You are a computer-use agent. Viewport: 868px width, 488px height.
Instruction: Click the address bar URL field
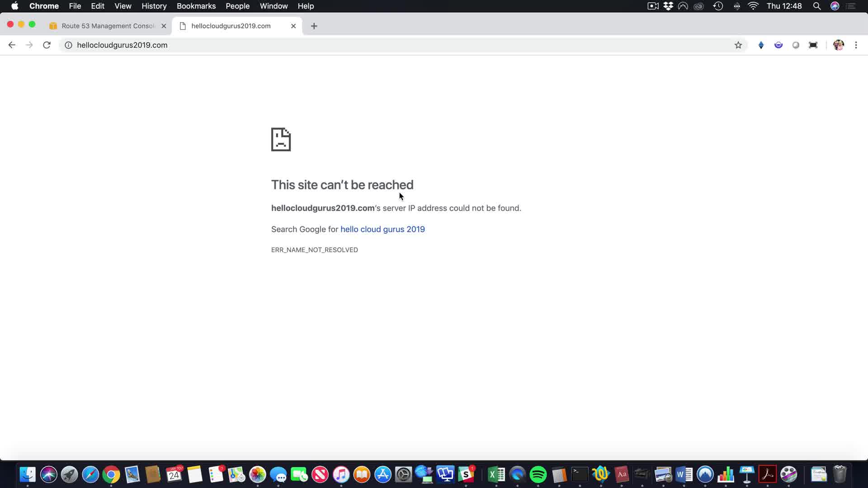(x=362, y=45)
